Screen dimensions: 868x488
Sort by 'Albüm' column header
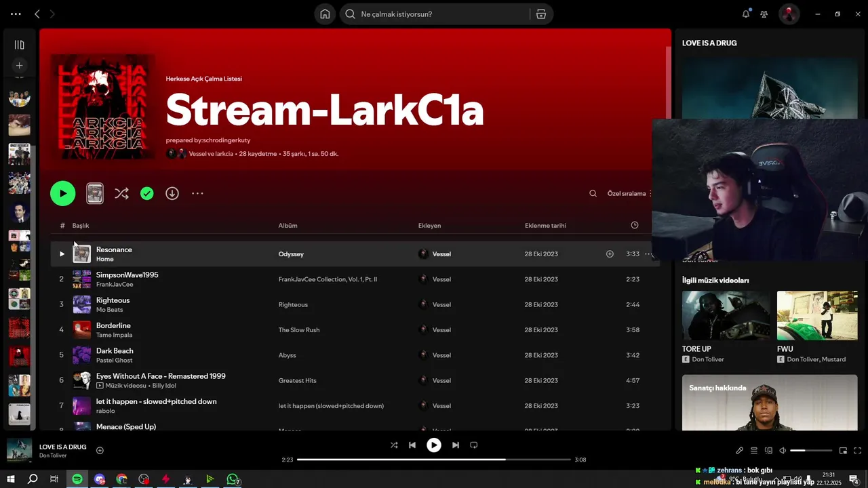[x=288, y=226]
